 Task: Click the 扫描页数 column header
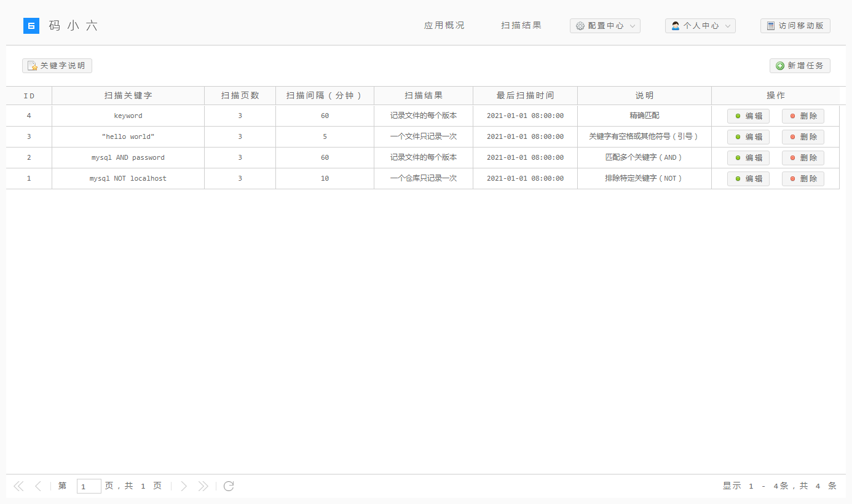240,96
